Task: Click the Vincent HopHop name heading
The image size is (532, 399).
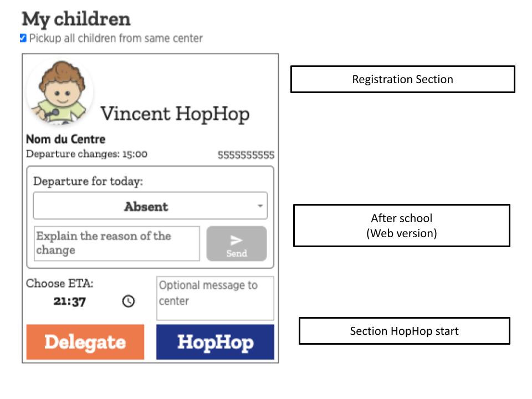Action: click(175, 114)
